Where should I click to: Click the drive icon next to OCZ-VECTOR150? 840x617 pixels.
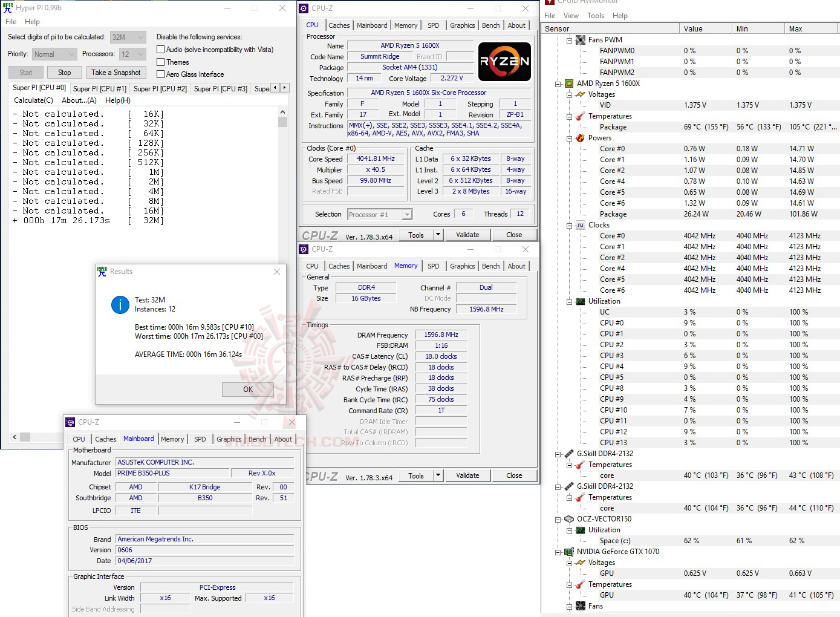click(x=569, y=518)
